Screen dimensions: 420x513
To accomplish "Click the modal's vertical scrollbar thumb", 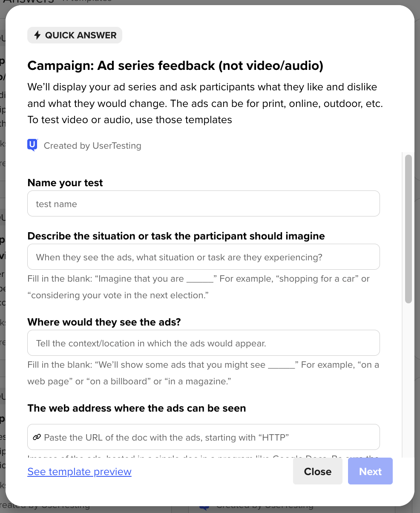I will tap(408, 229).
